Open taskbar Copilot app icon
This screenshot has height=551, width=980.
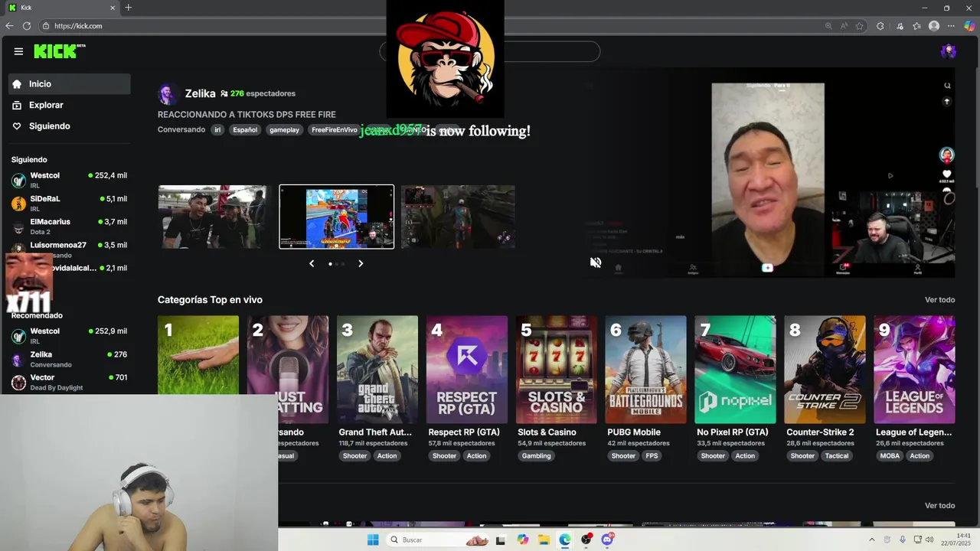[522, 540]
